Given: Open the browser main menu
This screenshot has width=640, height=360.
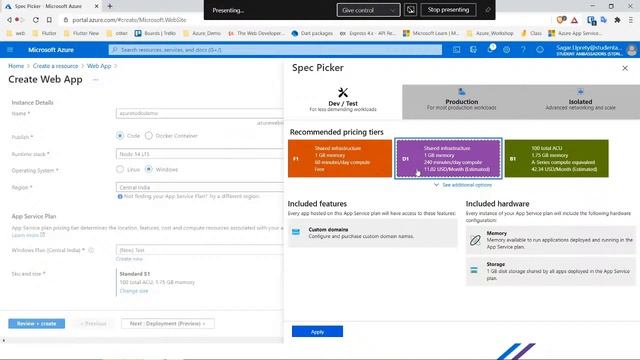Looking at the screenshot, I should click(631, 20).
